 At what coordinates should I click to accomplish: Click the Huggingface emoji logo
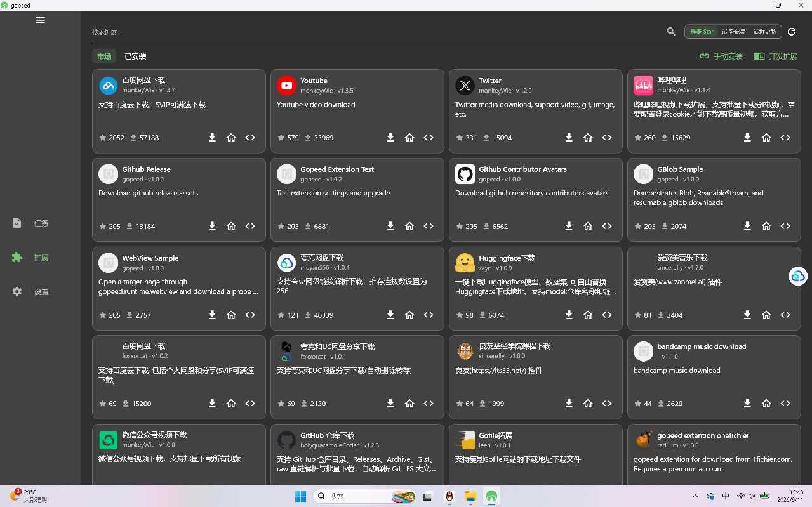pyautogui.click(x=465, y=263)
